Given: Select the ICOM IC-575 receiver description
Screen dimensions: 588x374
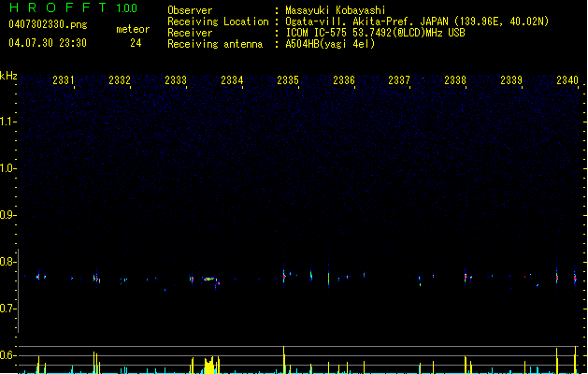Looking at the screenshot, I should point(375,33).
